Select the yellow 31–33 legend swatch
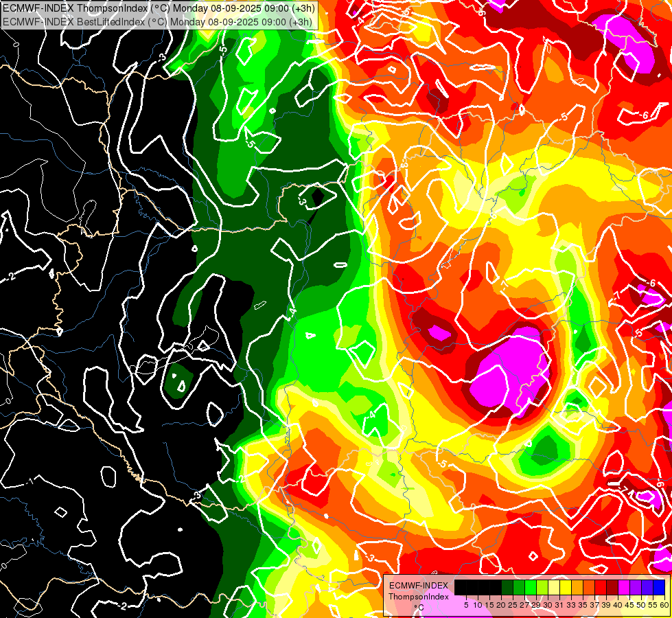The width and height of the screenshot is (672, 618). [x=566, y=587]
